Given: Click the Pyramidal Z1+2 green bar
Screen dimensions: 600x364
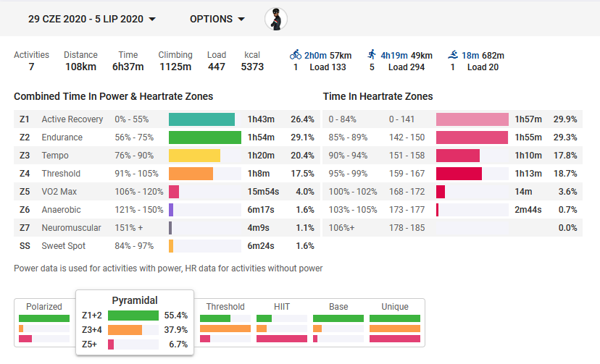Looking at the screenshot, I should 133,316.
